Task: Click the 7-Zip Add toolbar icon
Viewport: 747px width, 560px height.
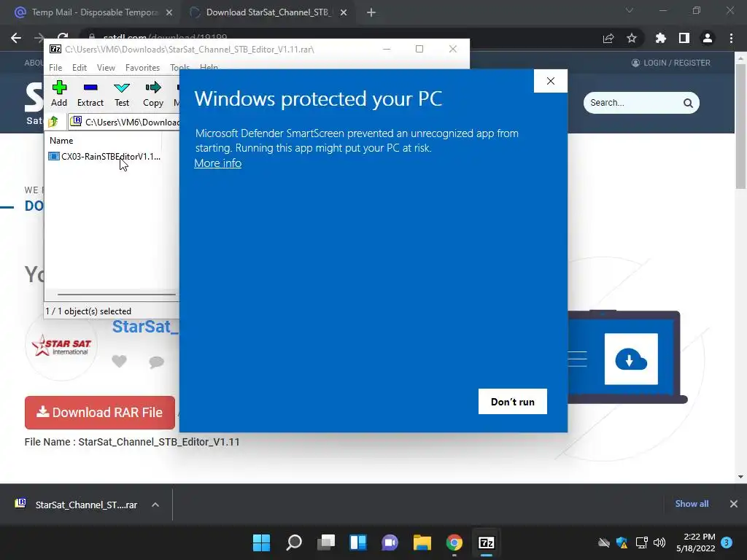Action: tap(59, 93)
